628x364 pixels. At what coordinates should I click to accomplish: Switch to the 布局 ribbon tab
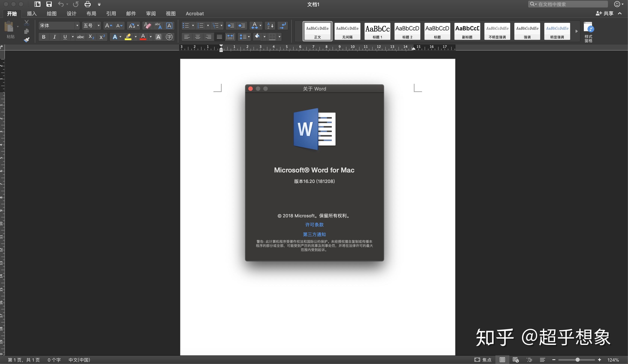coord(91,13)
